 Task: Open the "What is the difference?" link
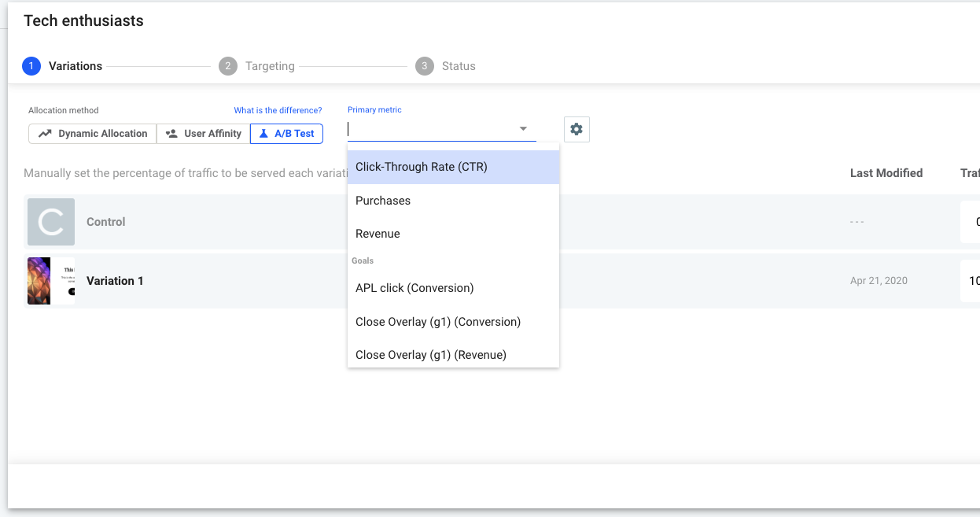[278, 110]
